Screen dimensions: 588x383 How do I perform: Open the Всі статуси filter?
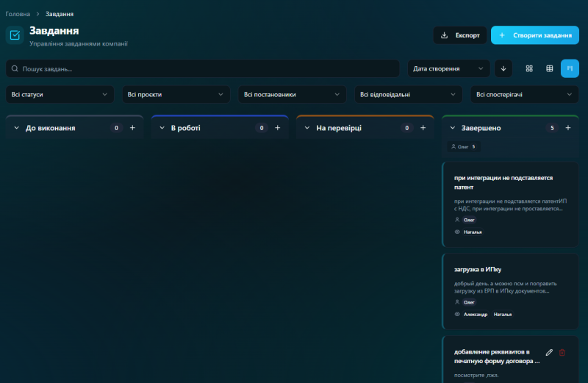click(60, 95)
